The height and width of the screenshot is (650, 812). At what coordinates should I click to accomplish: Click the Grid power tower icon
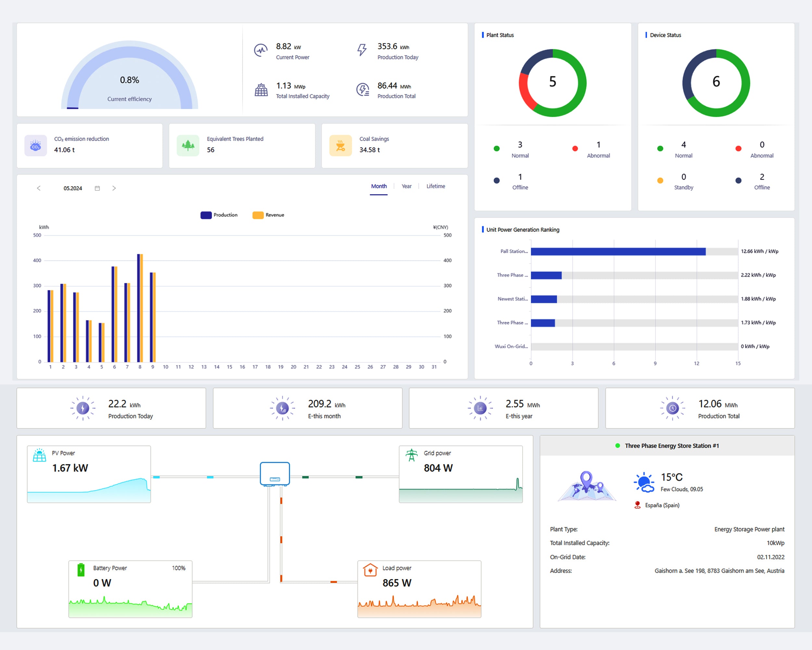(x=411, y=455)
